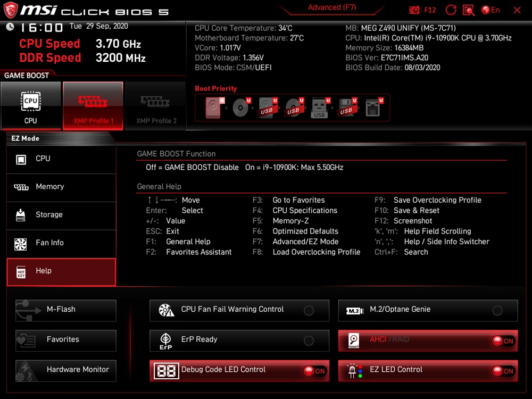This screenshot has height=399, width=532.
Task: Click the 16:00 system time display
Action: coord(42,28)
